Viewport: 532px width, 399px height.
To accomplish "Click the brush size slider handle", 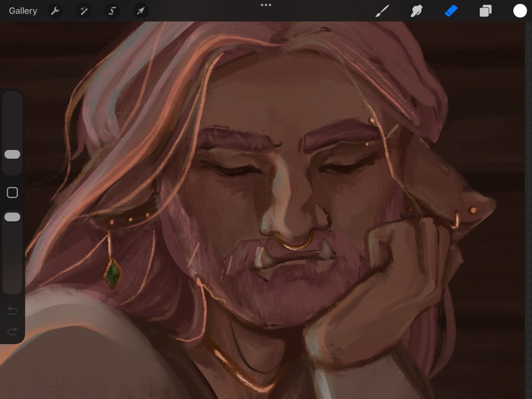I will (12, 154).
